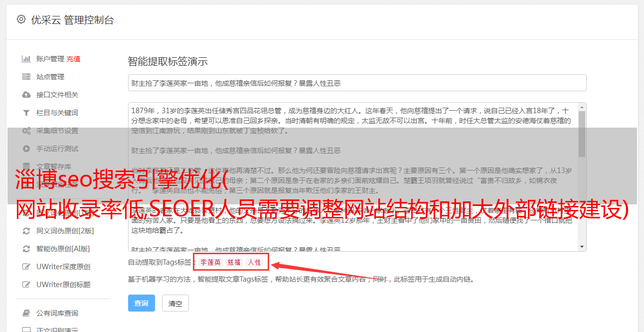Click the 清空 button

tap(175, 303)
